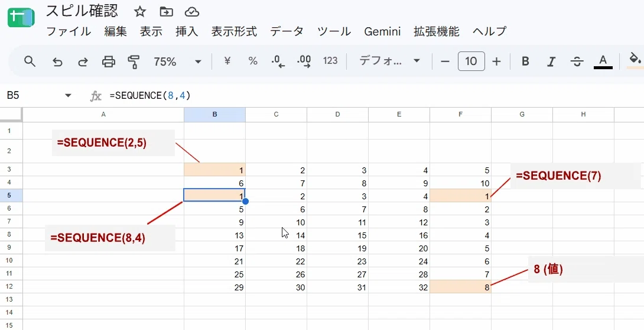
Task: Select the row 5 header
Action: pos(11,196)
